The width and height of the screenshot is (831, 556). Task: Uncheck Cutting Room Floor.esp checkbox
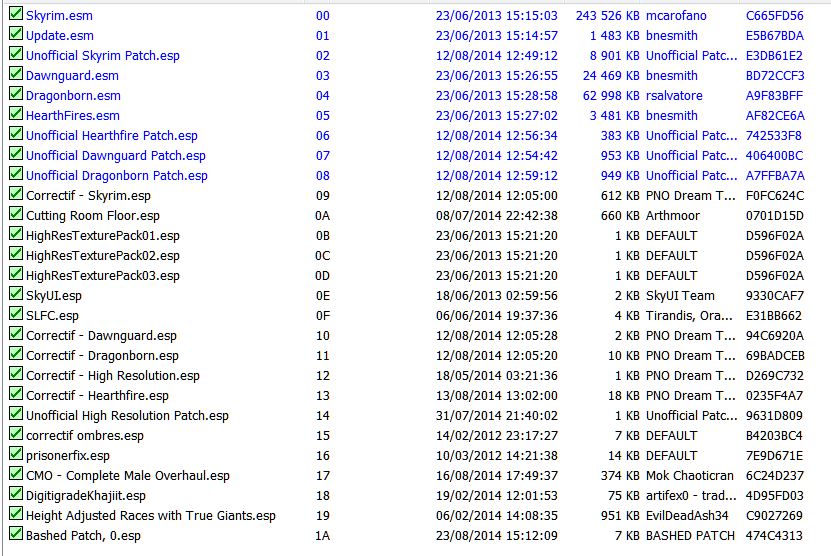click(x=16, y=214)
